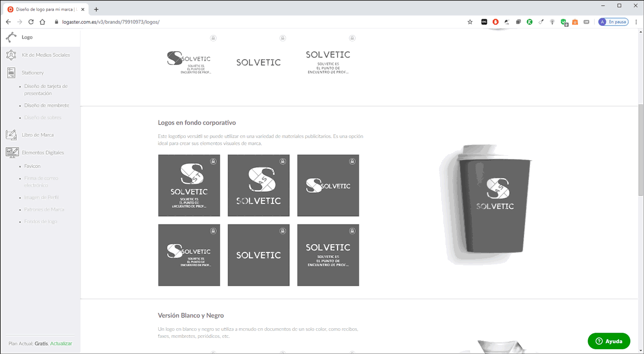This screenshot has height=354, width=644.
Task: Open Firma de correo electrónico
Action: click(41, 182)
